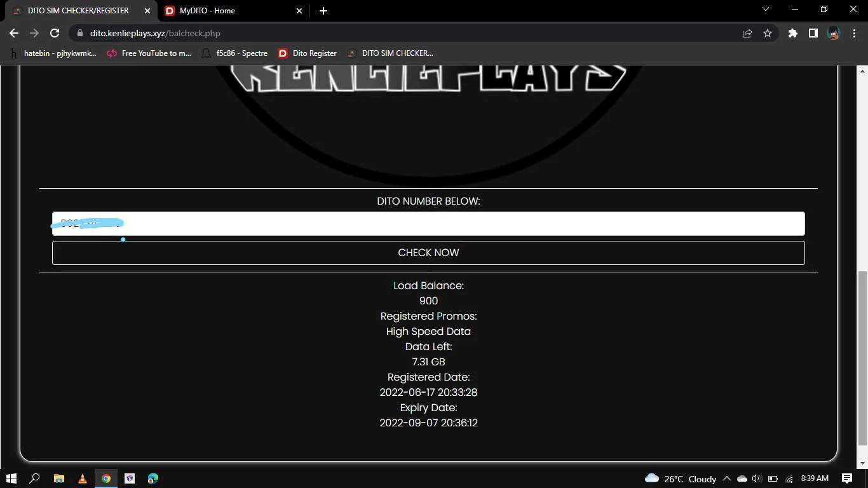The width and height of the screenshot is (868, 488).
Task: Restore down the Chrome window
Action: tap(824, 10)
